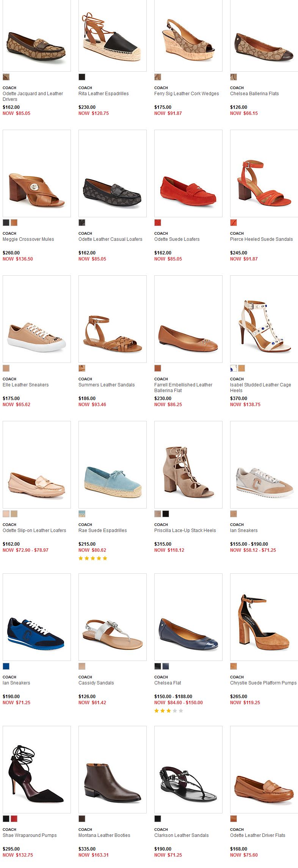The height and width of the screenshot is (868, 298).
Task: View five-star rating of Rae Suede Espadrilles
Action: tap(93, 558)
